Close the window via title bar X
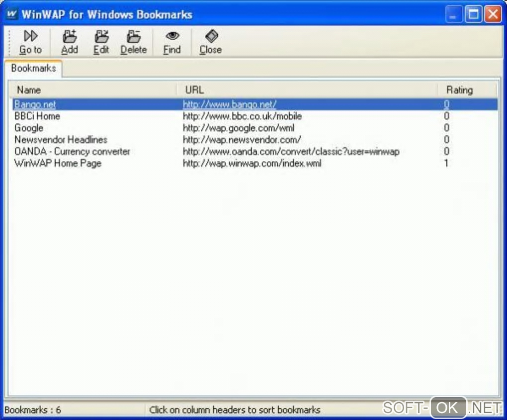 [493, 14]
